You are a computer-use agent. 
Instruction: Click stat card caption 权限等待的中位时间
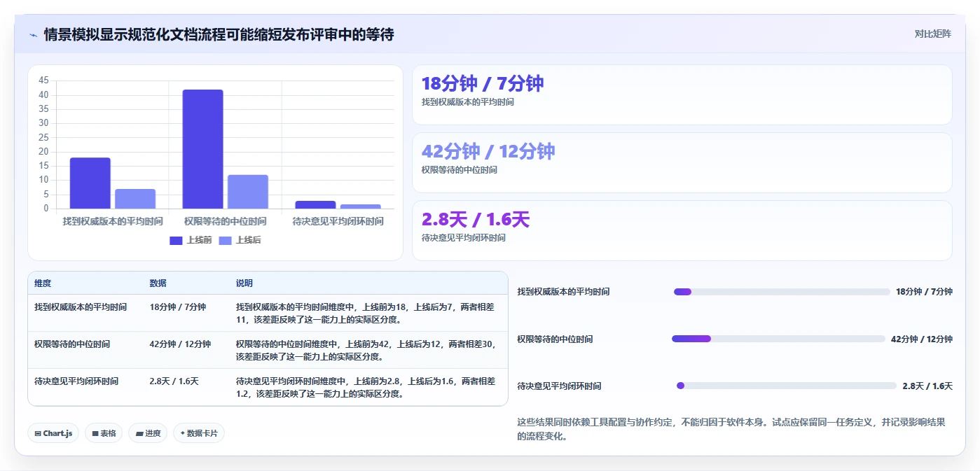pos(459,170)
